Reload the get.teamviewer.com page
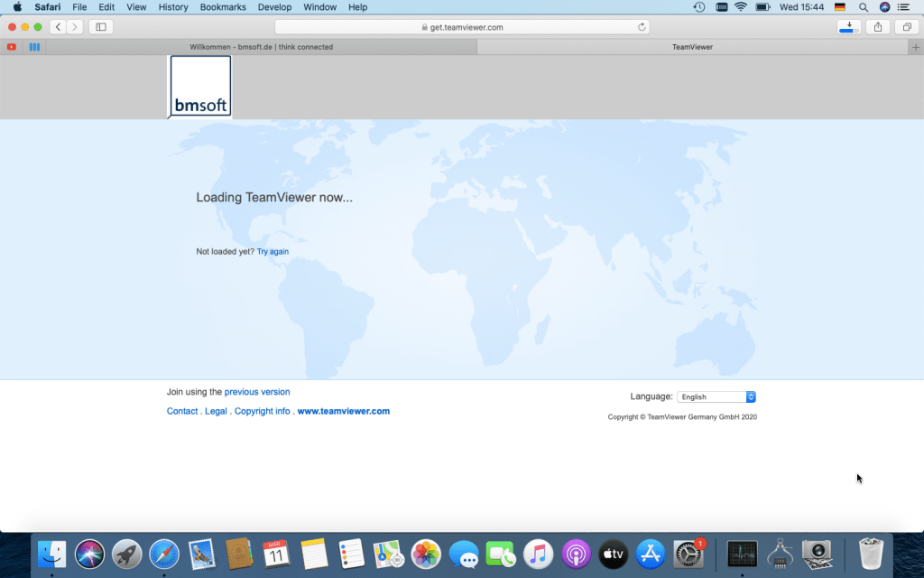The height and width of the screenshot is (578, 924). (642, 26)
